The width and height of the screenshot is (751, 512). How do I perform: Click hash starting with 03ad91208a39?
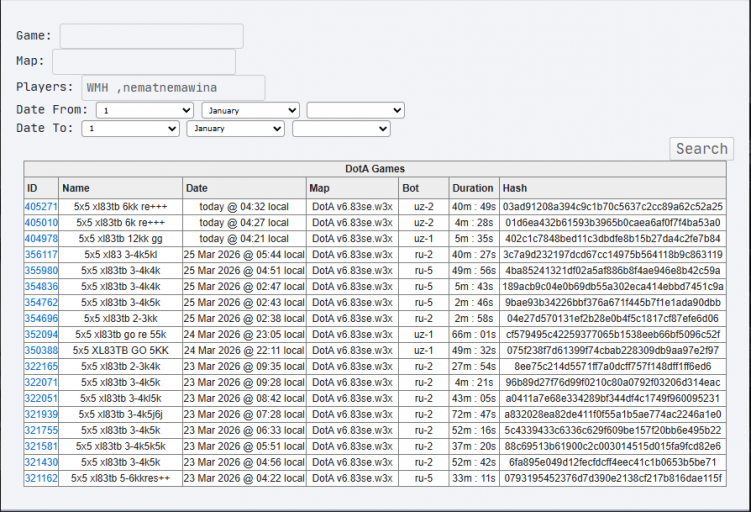point(613,207)
